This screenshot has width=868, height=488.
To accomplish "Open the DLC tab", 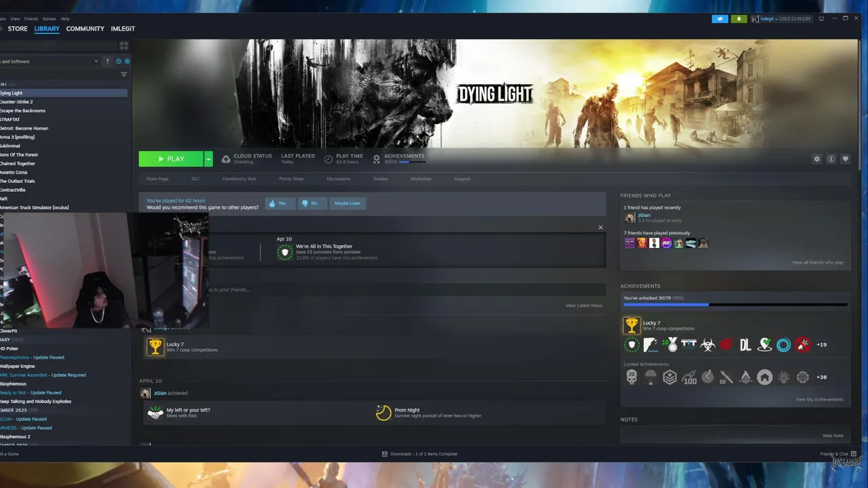I will click(195, 179).
